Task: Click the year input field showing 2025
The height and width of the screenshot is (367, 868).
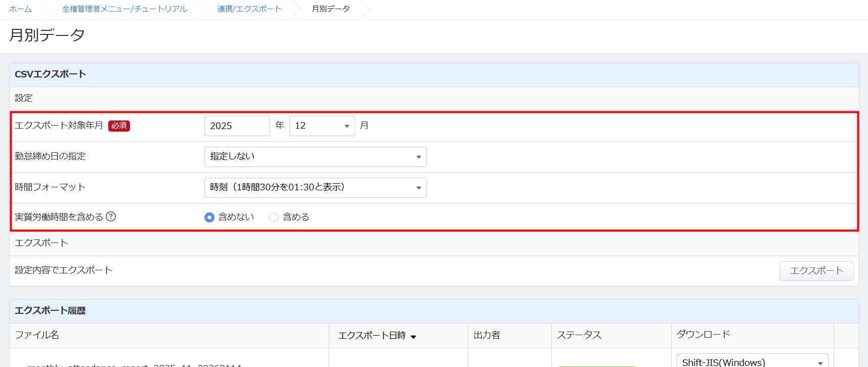Action: point(237,126)
